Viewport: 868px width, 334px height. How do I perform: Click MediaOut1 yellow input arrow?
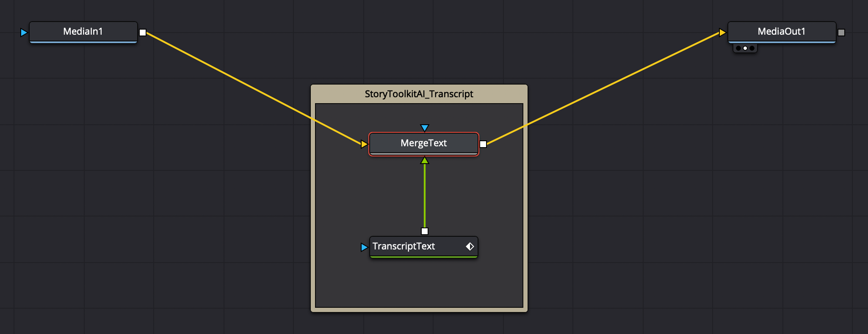722,33
